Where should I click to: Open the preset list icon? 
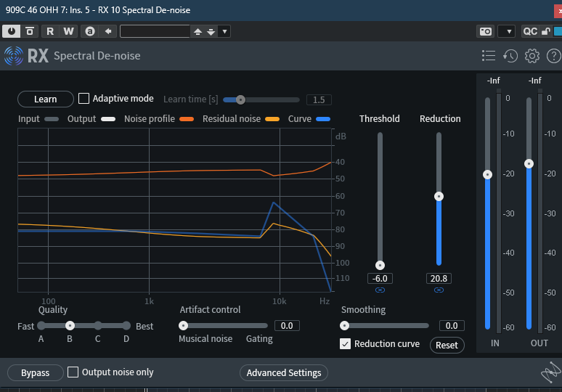489,56
